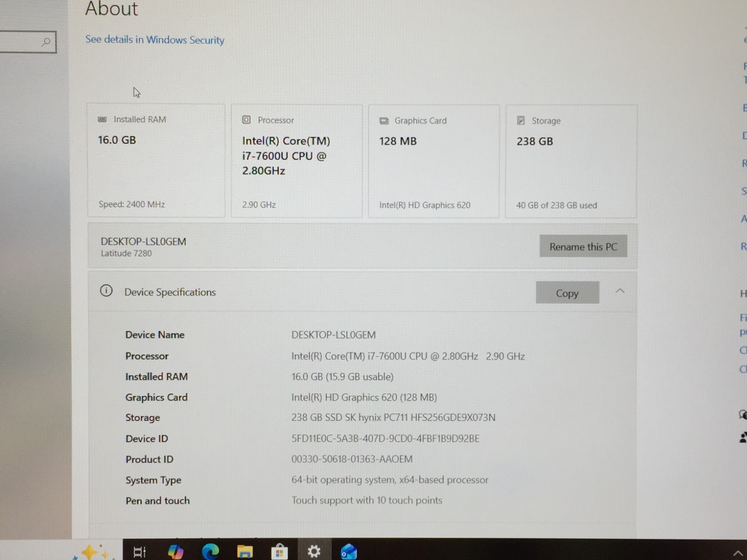Copy the device specifications
The image size is (747, 560).
[x=567, y=293]
